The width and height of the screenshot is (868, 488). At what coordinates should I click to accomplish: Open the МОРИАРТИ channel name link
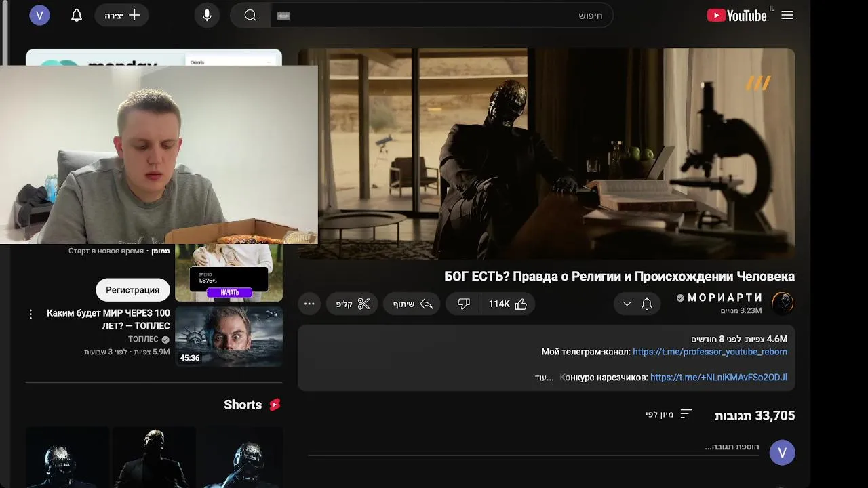(x=725, y=298)
